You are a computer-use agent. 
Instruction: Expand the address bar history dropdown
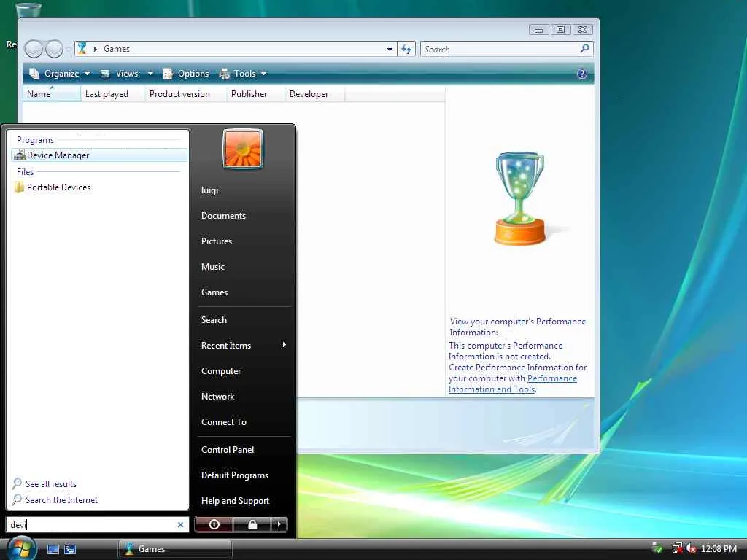click(390, 49)
